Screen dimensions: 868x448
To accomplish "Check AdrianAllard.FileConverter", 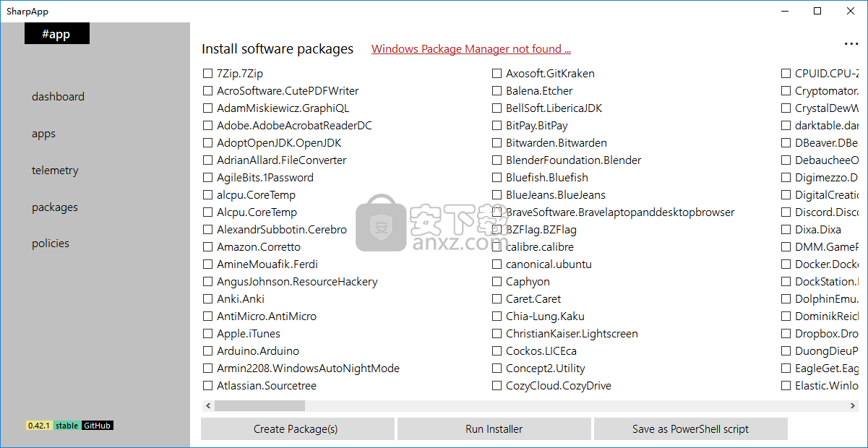I will pos(208,160).
